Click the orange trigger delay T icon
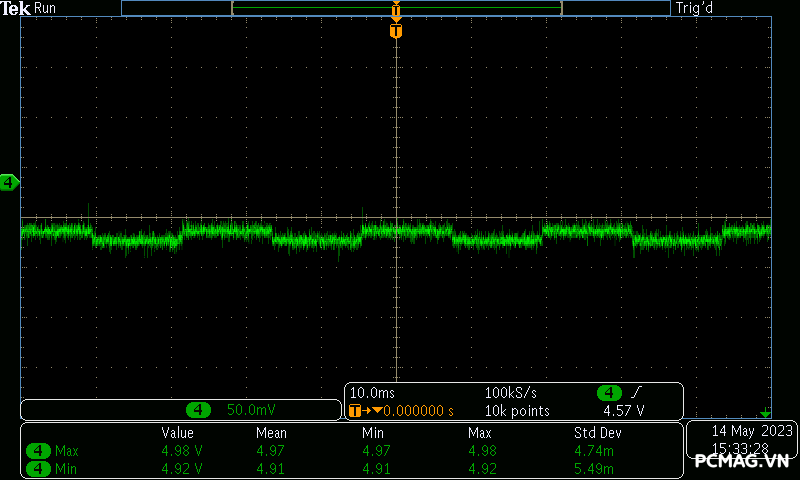This screenshot has height=480, width=800. 354,411
